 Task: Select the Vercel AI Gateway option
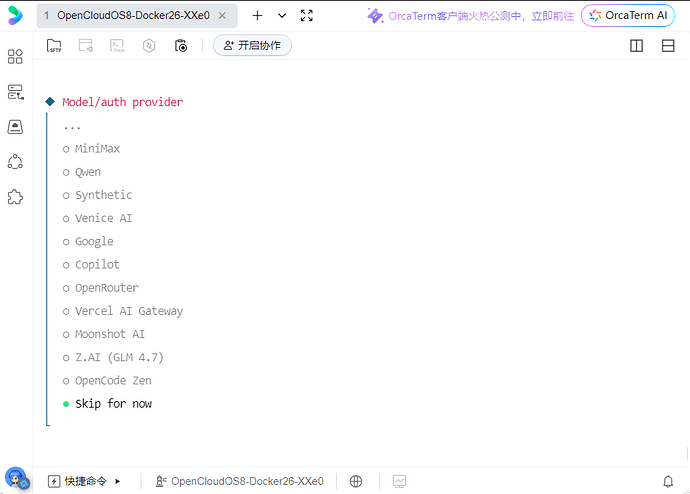pyautogui.click(x=123, y=311)
